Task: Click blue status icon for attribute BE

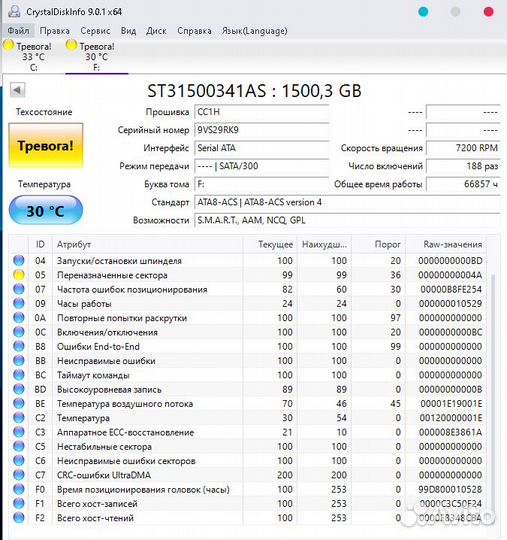Action: [x=19, y=403]
